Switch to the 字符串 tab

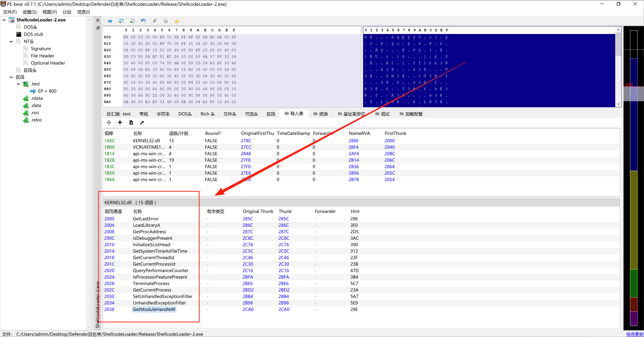pyautogui.click(x=163, y=114)
